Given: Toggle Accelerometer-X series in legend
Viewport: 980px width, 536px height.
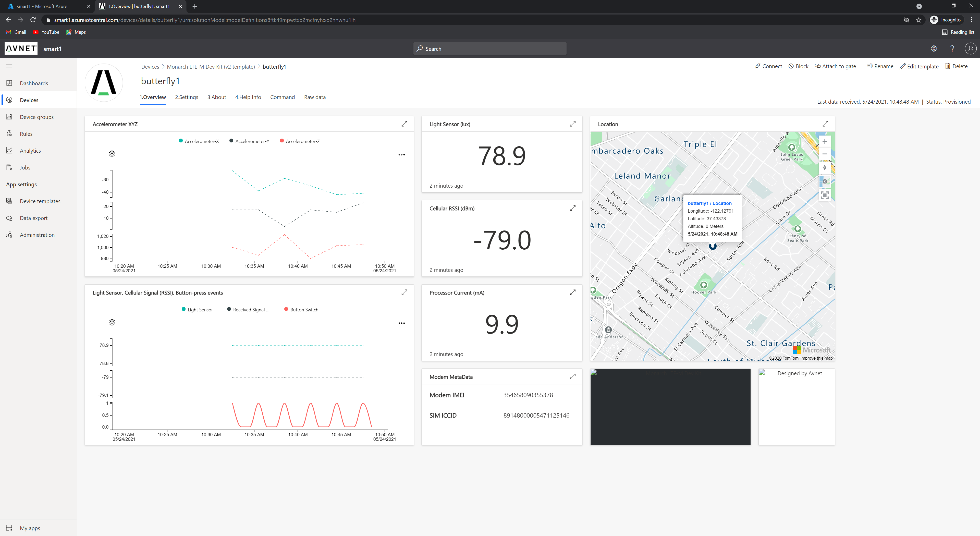Looking at the screenshot, I should click(199, 141).
